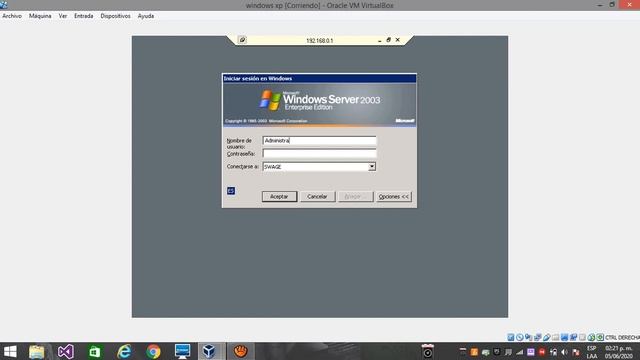Collapse options with Opciones << button
The height and width of the screenshot is (360, 640).
393,196
